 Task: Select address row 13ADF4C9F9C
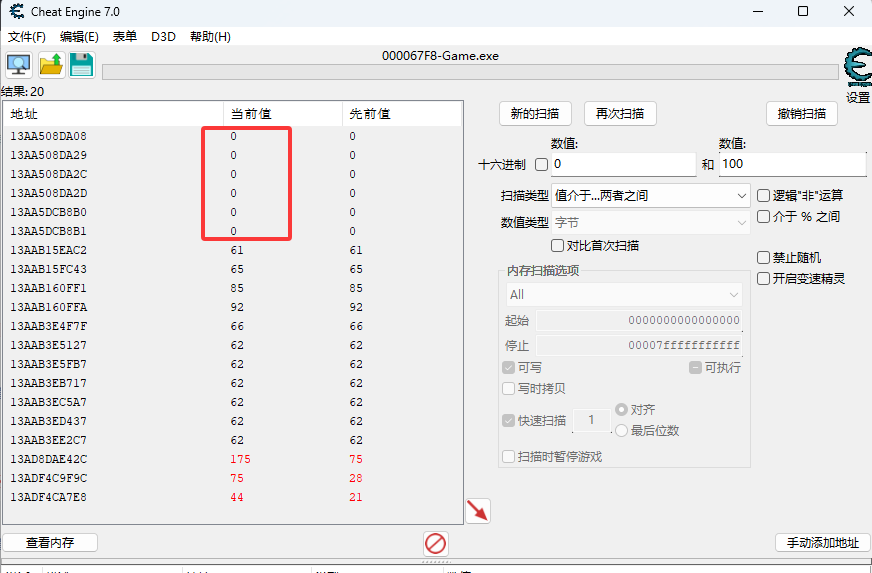[x=233, y=478]
